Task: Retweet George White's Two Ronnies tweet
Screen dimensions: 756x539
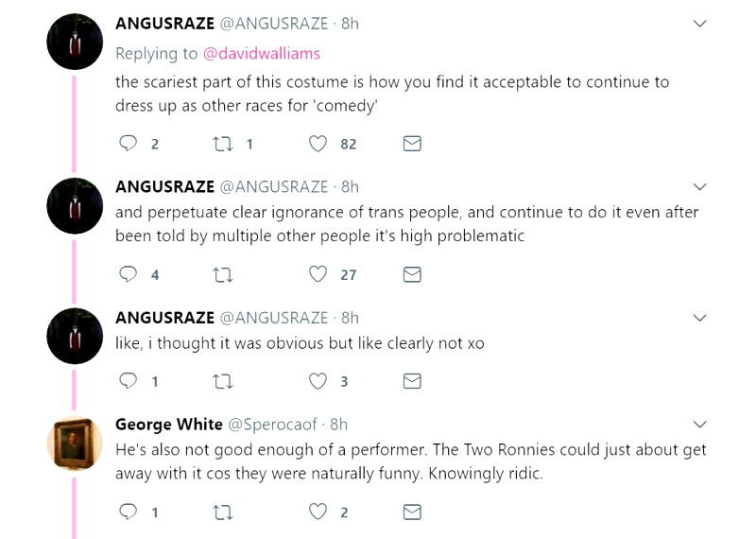Action: coord(222,512)
